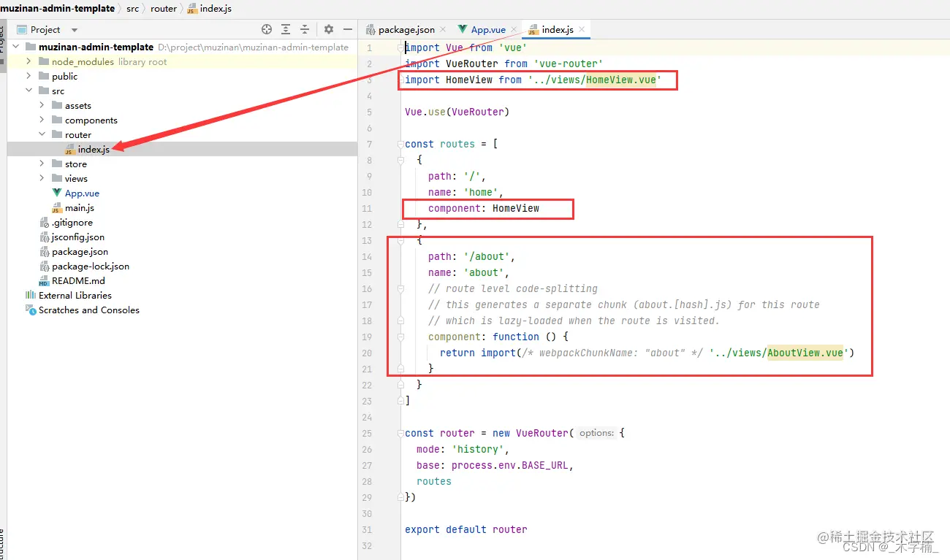Click 'vue-router' import string on line 2
The image size is (950, 560).
coord(569,64)
